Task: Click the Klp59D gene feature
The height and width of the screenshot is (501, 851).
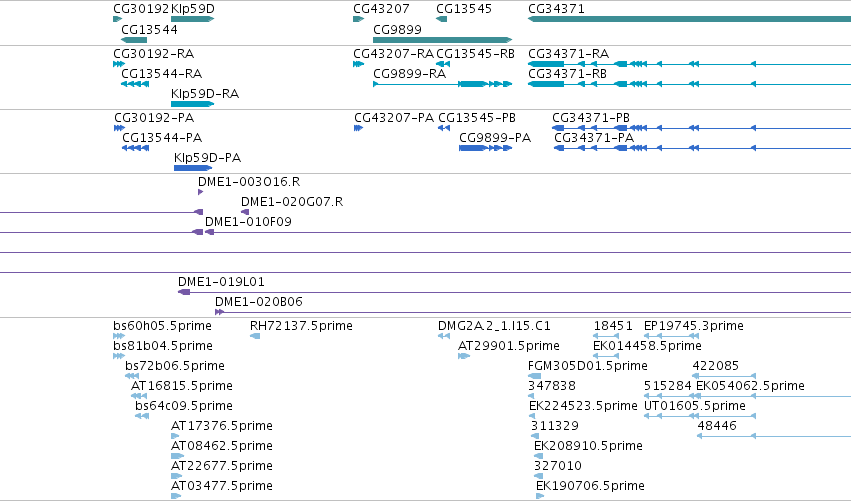Action: [193, 19]
